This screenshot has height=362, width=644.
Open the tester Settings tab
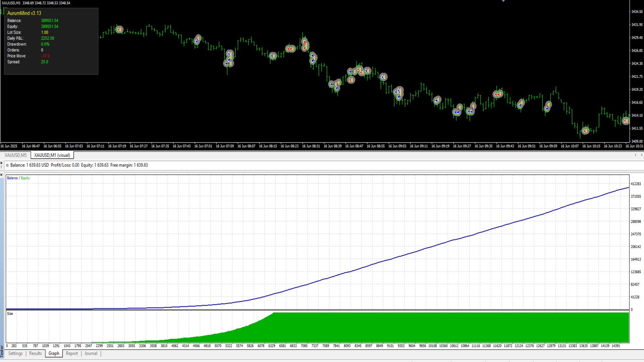[15, 353]
